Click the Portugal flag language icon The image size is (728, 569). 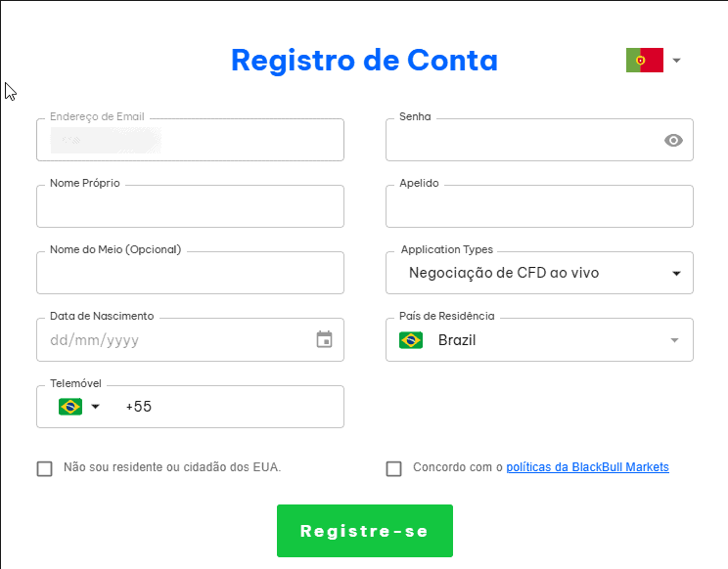(645, 61)
